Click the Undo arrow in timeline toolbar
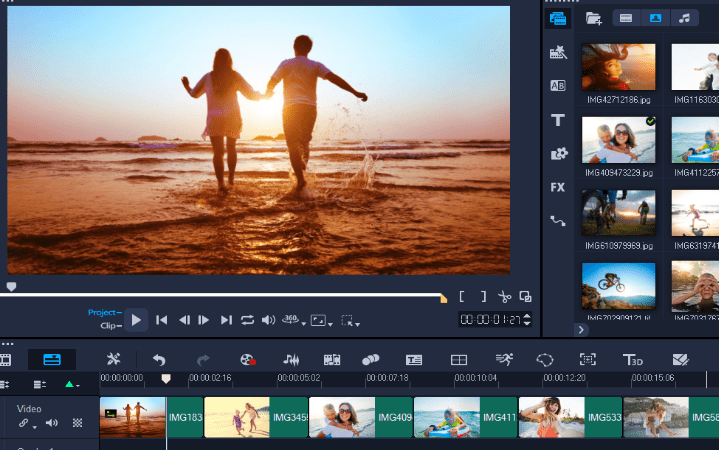720x450 pixels. [159, 359]
